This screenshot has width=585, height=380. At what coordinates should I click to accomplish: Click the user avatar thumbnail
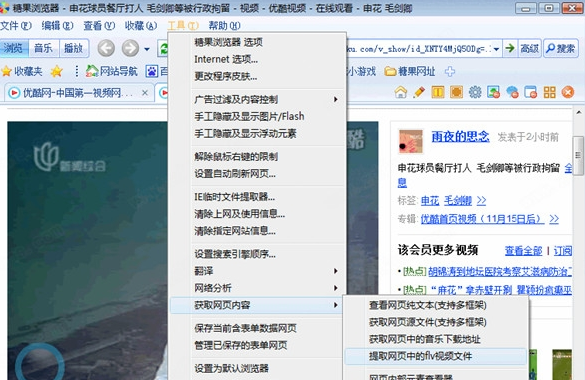pos(410,141)
